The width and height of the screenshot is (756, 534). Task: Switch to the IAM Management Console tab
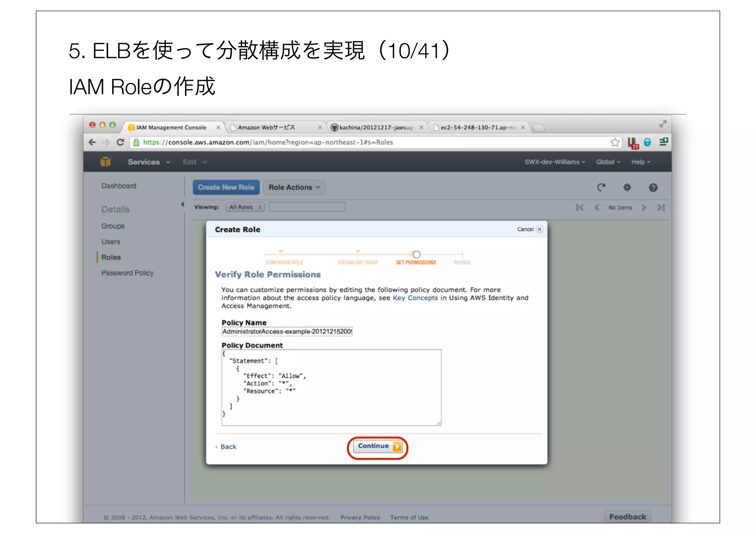coord(171,127)
